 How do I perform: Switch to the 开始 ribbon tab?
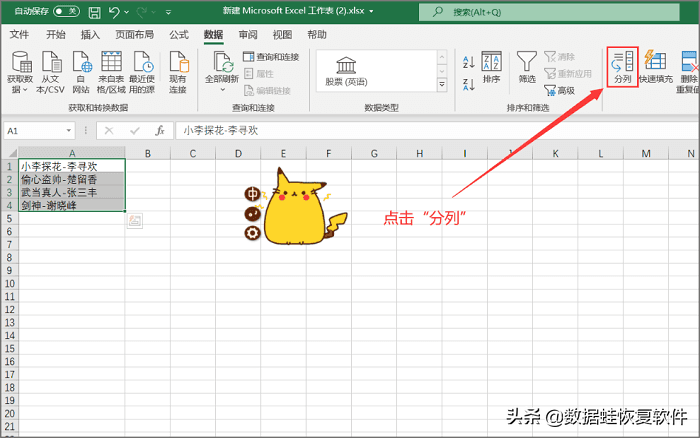56,34
